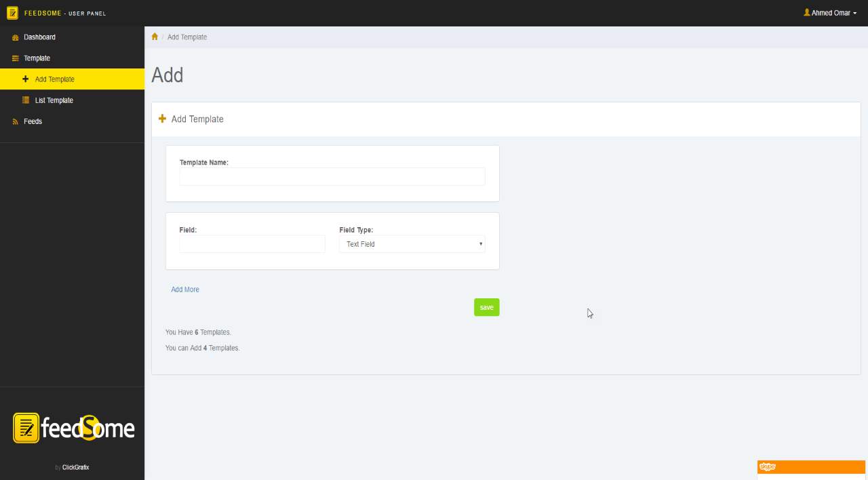
Task: Click the user avatar icon next to Ahmed Omar
Action: pyautogui.click(x=807, y=12)
